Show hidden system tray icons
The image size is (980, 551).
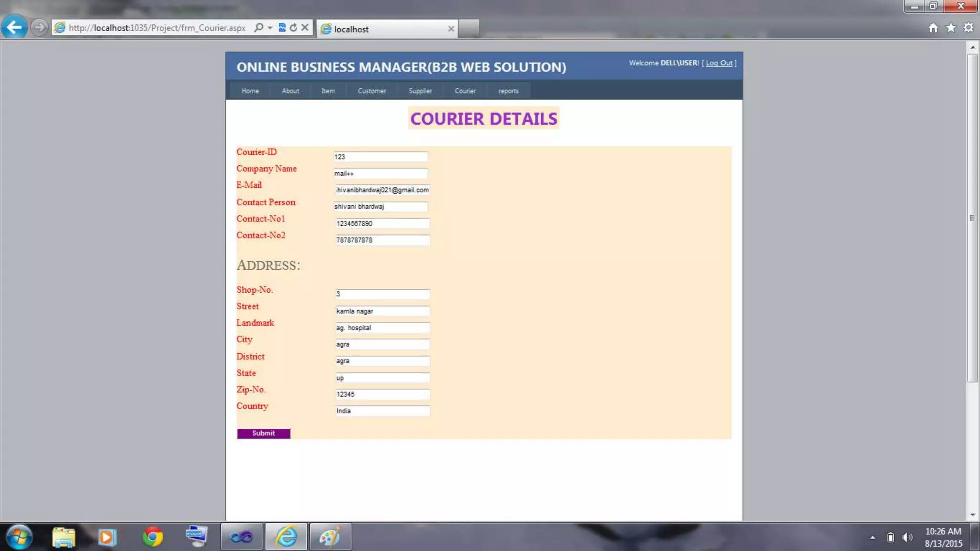point(872,538)
